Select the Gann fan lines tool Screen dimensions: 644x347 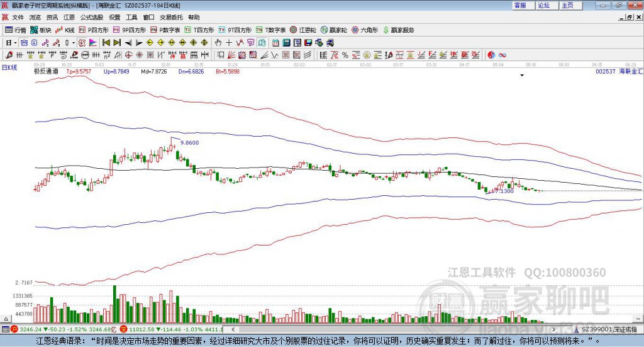pyautogui.click(x=231, y=55)
